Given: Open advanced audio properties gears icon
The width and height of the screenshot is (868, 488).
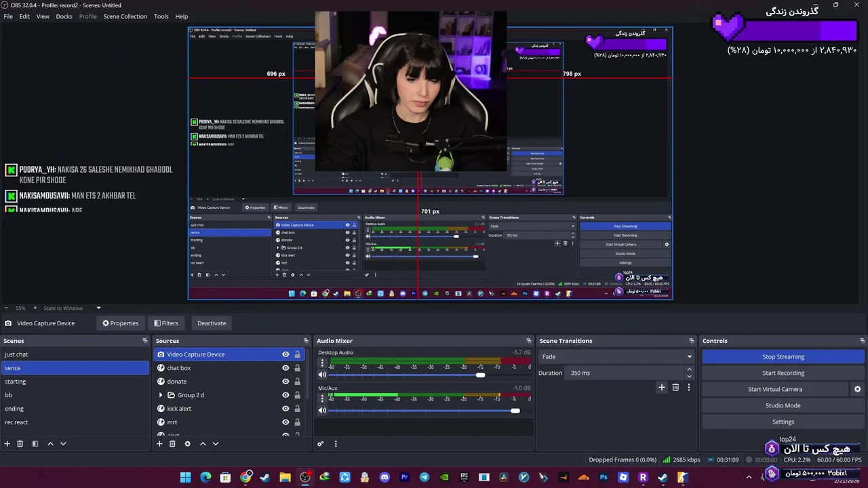Looking at the screenshot, I should 321,444.
